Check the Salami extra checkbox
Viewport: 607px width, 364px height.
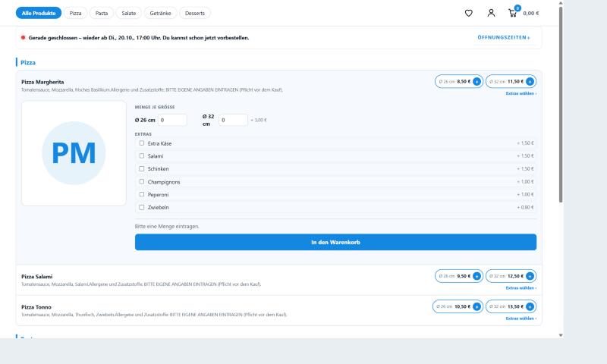(142, 156)
